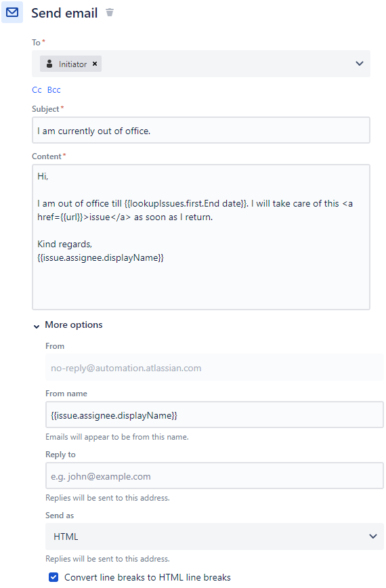
Task: Click the envelope Send email icon
Action: click(12, 12)
